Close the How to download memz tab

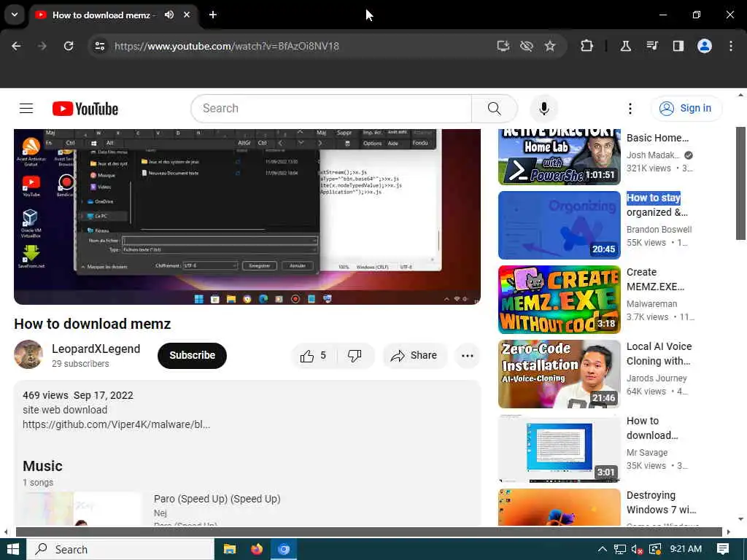(x=187, y=15)
